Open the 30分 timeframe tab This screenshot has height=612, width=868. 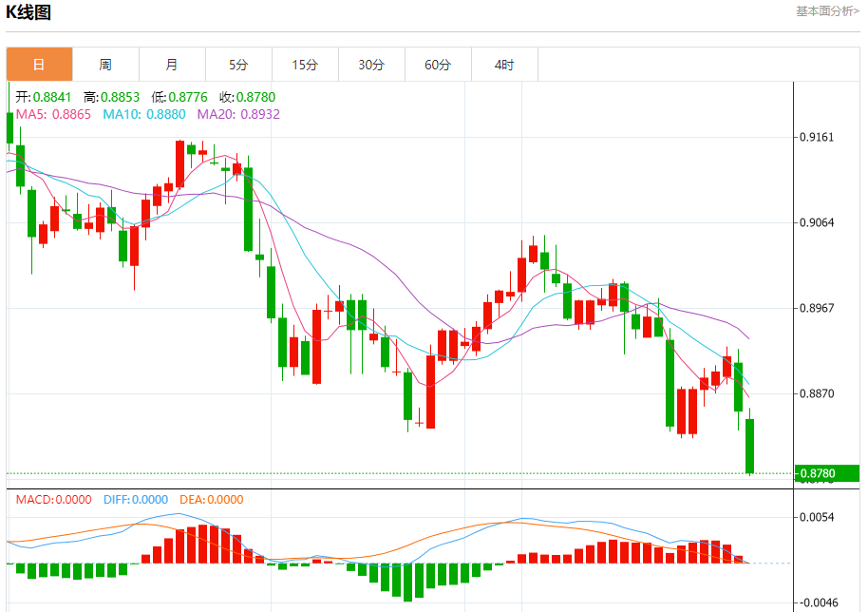[371, 65]
